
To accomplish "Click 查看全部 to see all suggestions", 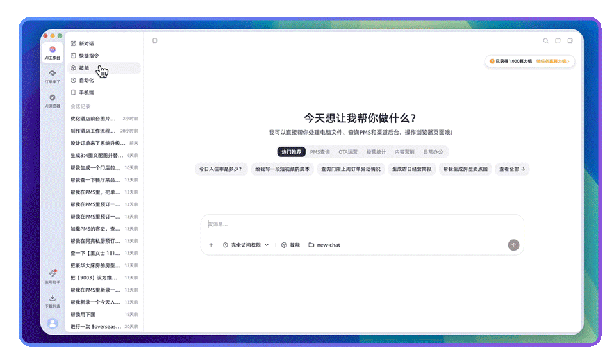I will pos(512,169).
